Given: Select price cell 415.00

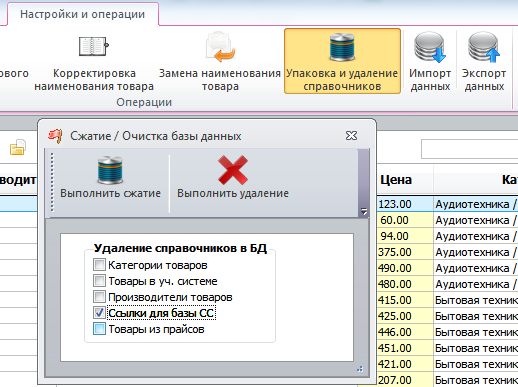Looking at the screenshot, I should 405,300.
